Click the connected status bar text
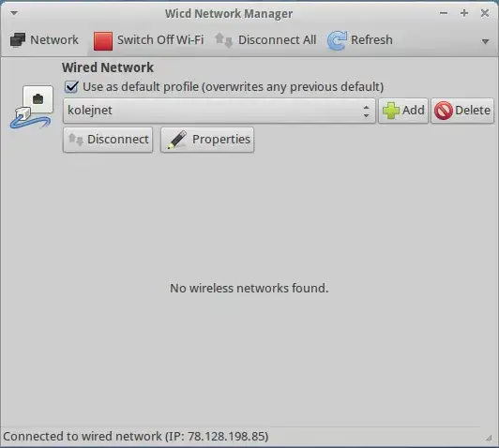Image resolution: width=499 pixels, height=448 pixels. (x=136, y=437)
